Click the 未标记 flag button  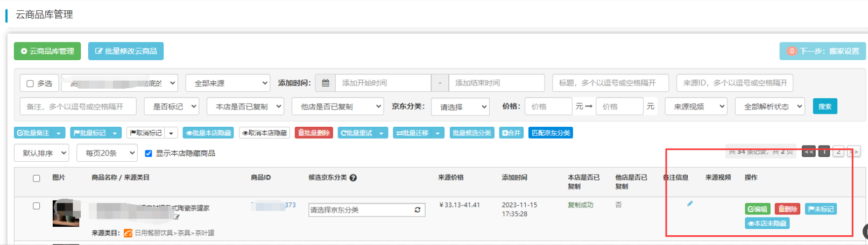coord(821,209)
